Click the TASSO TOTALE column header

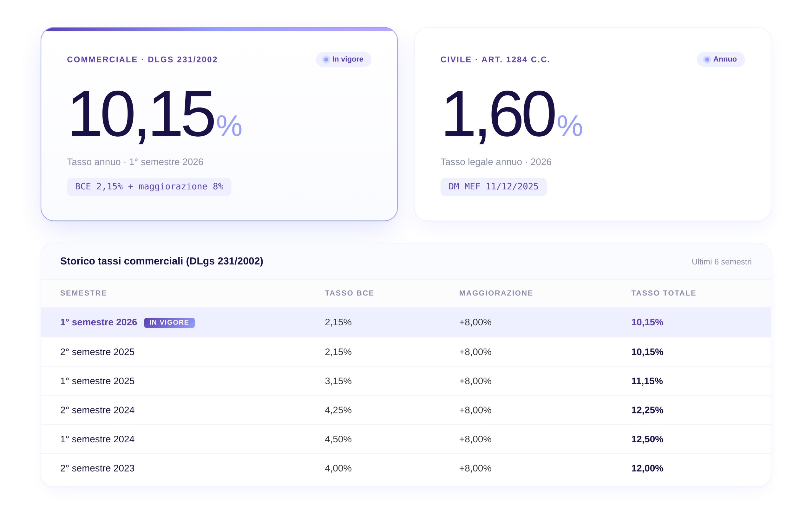coord(664,293)
